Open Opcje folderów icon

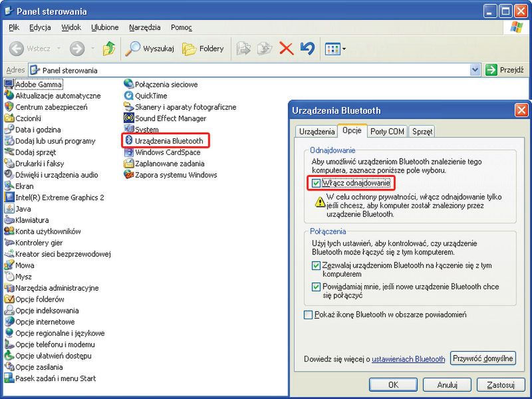coord(9,299)
